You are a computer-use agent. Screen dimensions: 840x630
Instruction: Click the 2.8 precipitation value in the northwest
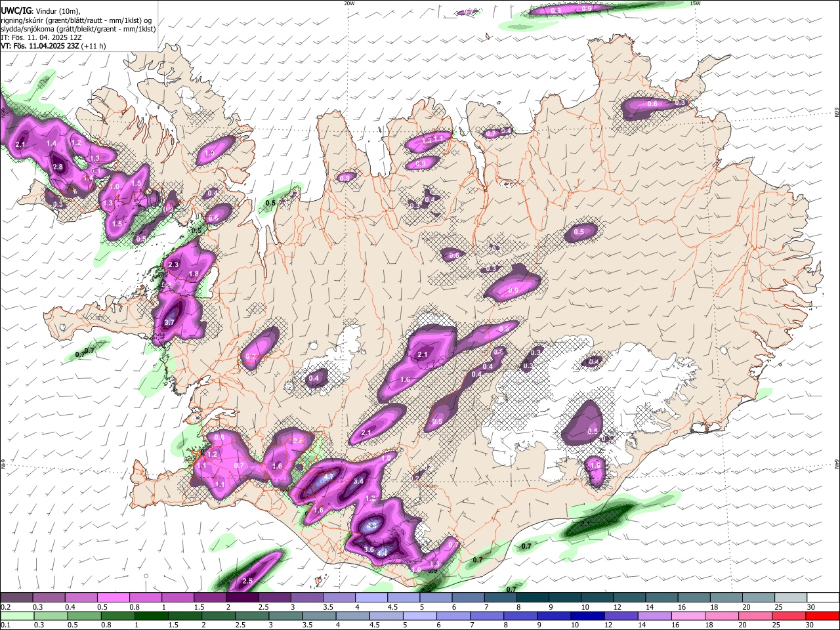pyautogui.click(x=58, y=167)
